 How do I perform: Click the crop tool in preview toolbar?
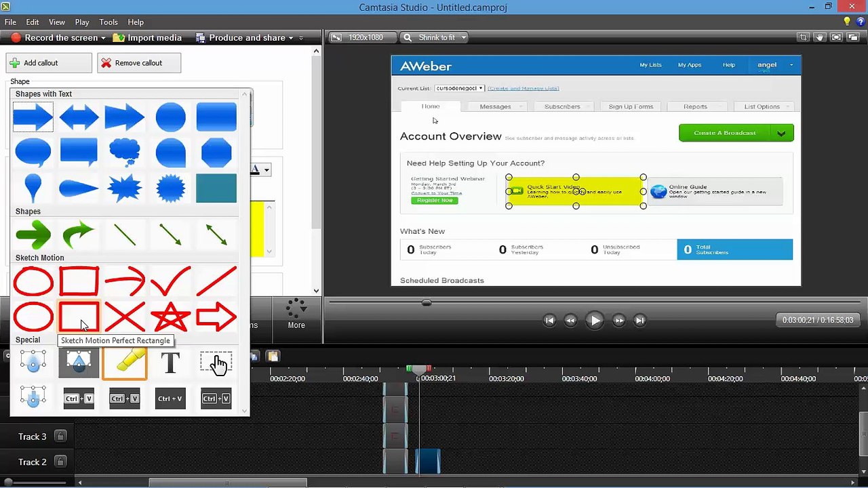coord(804,37)
